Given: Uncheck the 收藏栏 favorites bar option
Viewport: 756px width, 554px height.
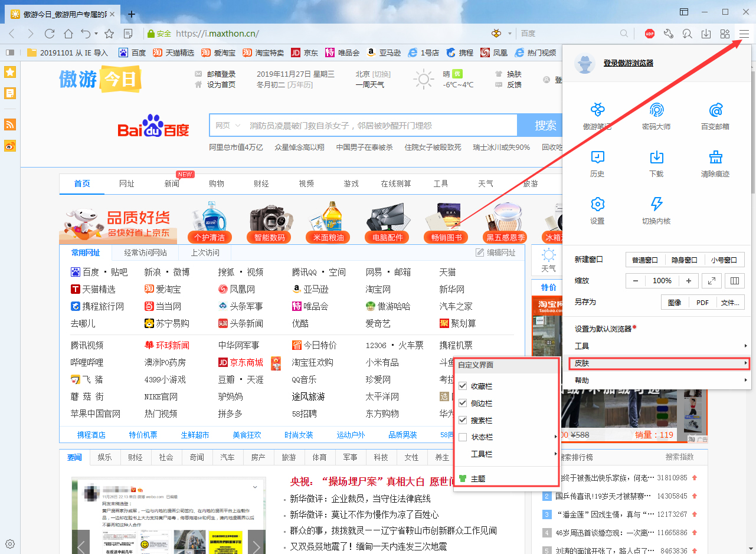Looking at the screenshot, I should [462, 385].
